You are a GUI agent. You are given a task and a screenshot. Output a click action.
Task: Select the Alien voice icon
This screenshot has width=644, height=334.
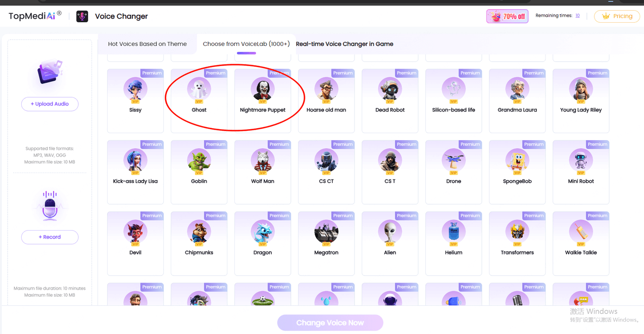coord(390,232)
